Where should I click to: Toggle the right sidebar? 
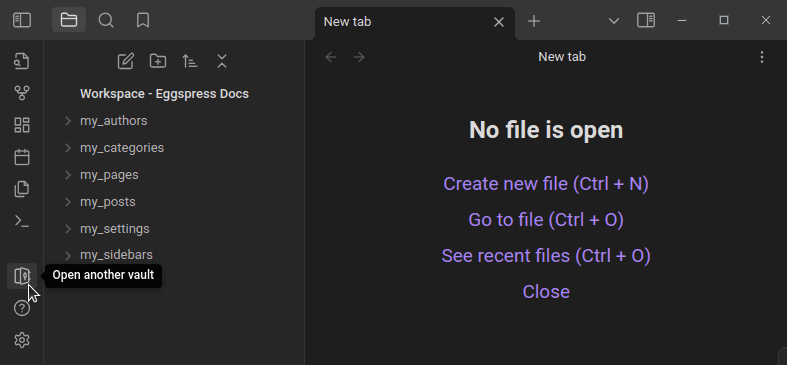(x=646, y=20)
